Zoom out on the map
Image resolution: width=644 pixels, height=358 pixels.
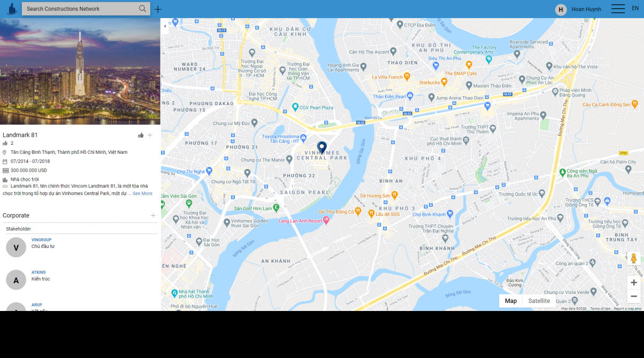tap(634, 296)
